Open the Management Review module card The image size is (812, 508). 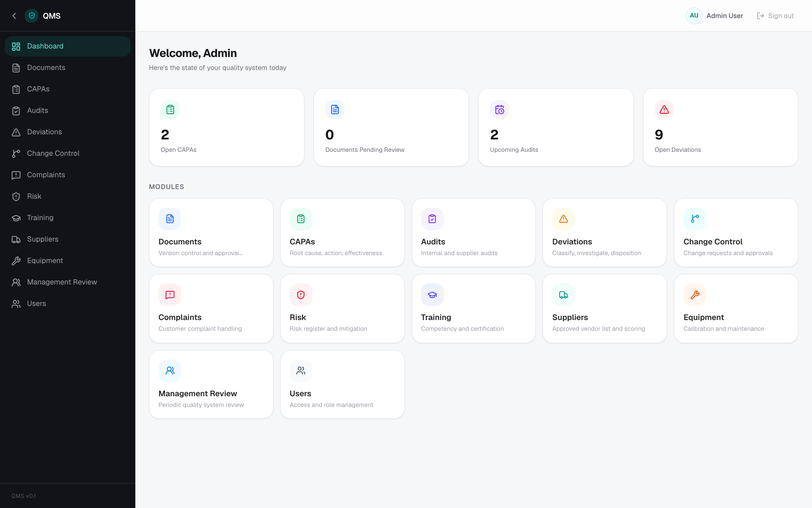tap(211, 384)
